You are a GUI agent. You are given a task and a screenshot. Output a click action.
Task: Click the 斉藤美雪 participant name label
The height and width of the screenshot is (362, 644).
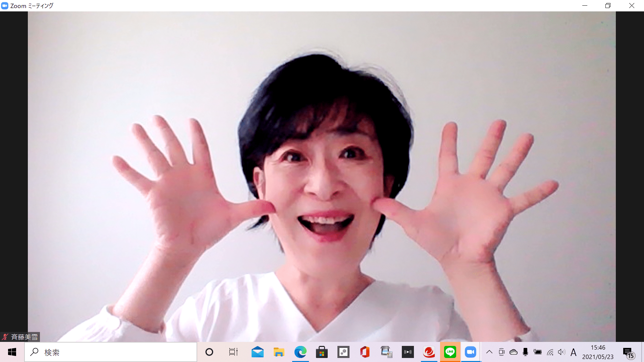(24, 337)
